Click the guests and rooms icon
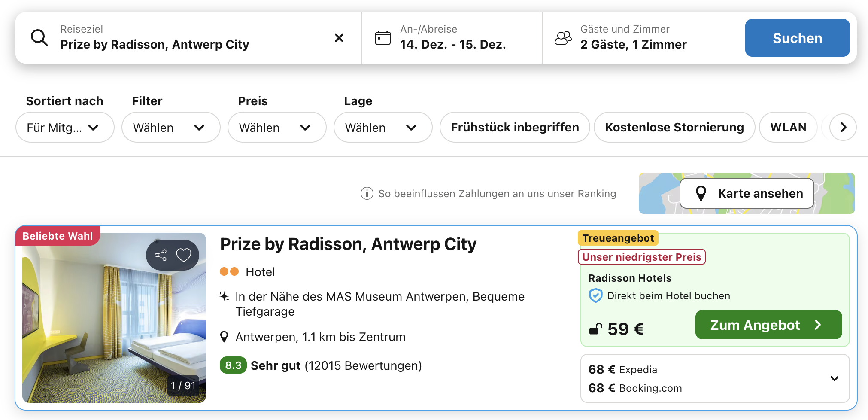 (x=563, y=38)
